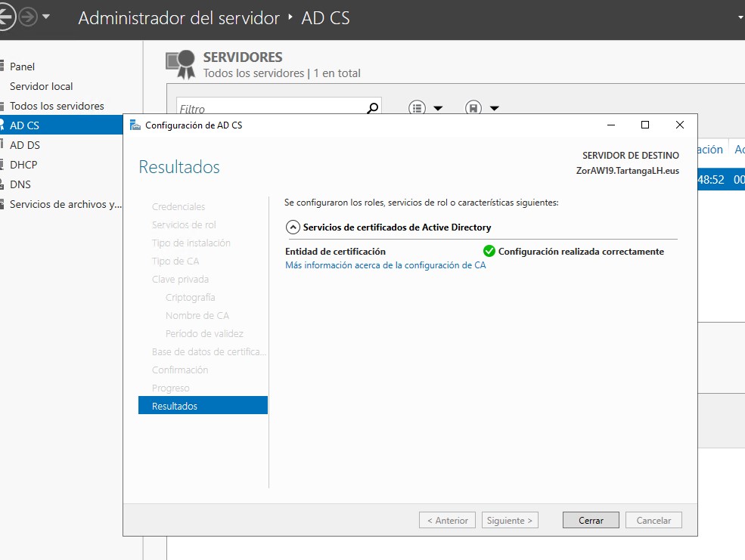Image resolution: width=745 pixels, height=560 pixels.
Task: Select AD CS in the sidebar
Action: 62,125
